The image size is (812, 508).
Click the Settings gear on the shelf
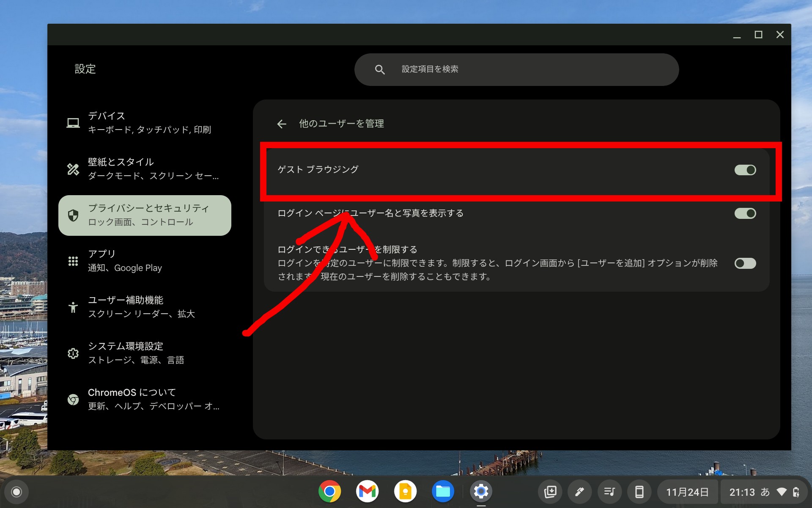[x=481, y=491]
